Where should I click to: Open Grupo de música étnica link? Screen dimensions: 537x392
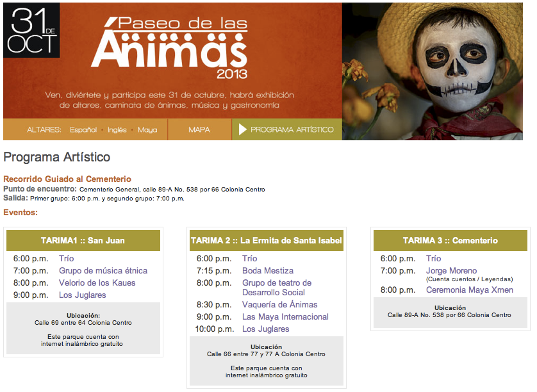coord(103,271)
